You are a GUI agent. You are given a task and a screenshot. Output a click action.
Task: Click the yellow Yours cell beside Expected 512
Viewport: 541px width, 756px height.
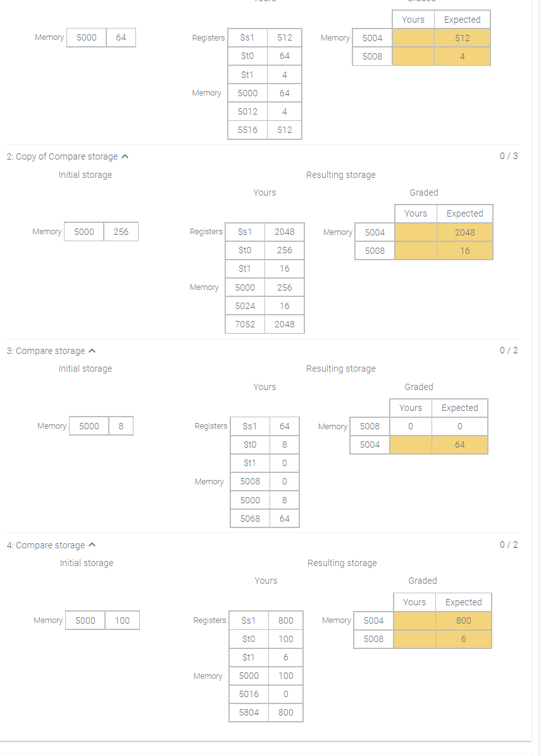tap(413, 38)
